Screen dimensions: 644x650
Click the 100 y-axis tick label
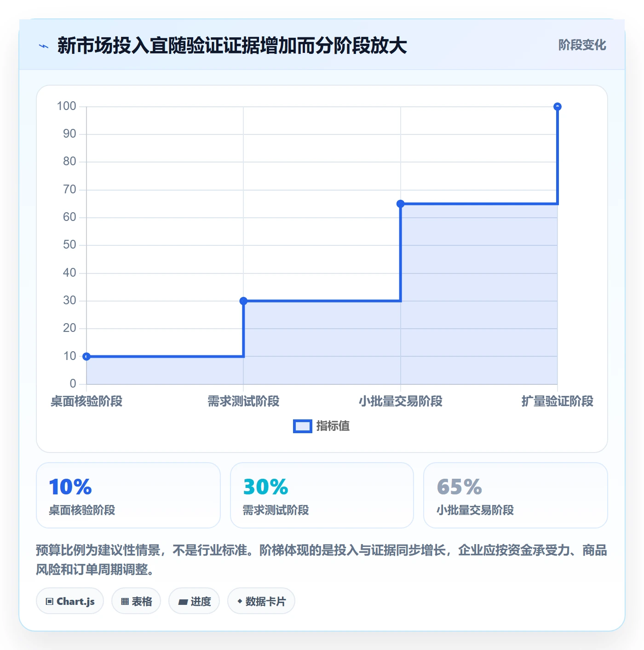pyautogui.click(x=66, y=106)
